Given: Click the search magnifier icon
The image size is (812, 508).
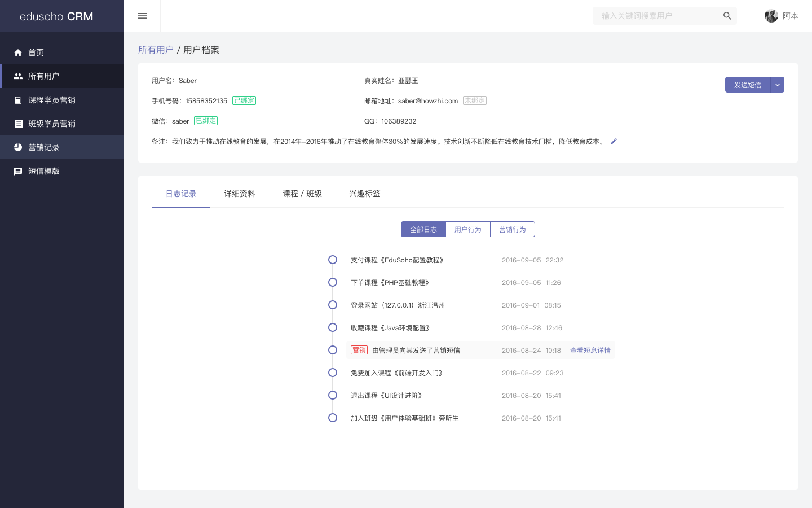Looking at the screenshot, I should [727, 16].
